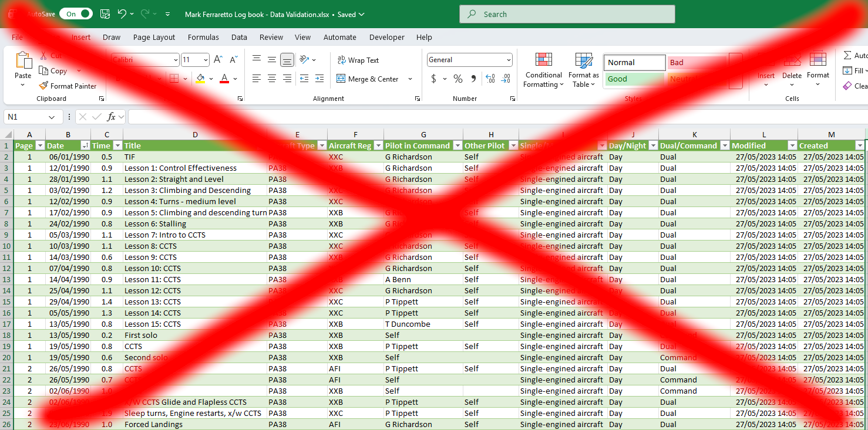Screen dimensions: 868x430
Task: Click the Undo arrow icon
Action: pyautogui.click(x=122, y=14)
